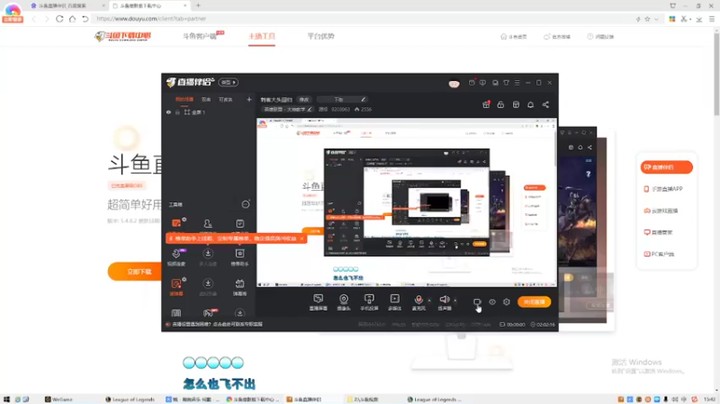
Task: Switch to the second scene tab
Action: [206, 99]
